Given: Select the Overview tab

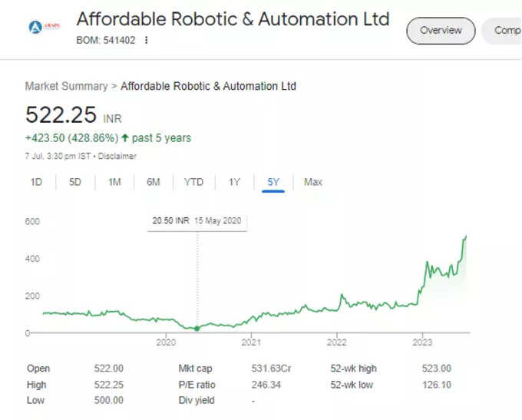Looking at the screenshot, I should [x=441, y=31].
